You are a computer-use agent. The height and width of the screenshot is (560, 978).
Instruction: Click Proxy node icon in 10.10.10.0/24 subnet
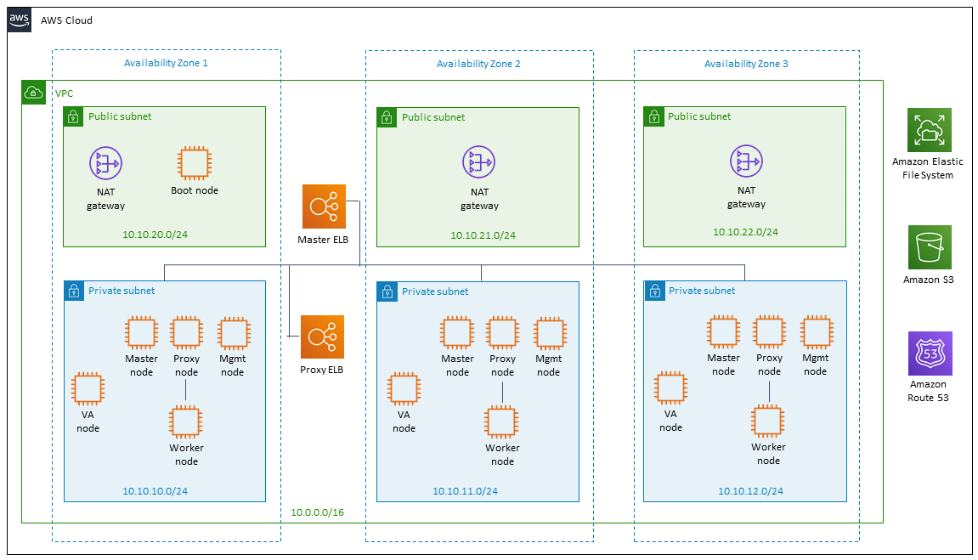(186, 332)
